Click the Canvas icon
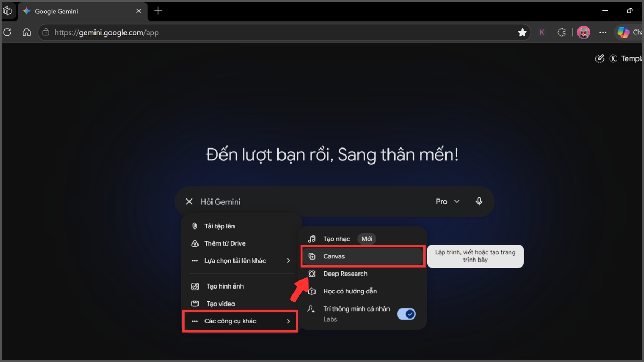Screen dimensions: 644x362 [312, 256]
